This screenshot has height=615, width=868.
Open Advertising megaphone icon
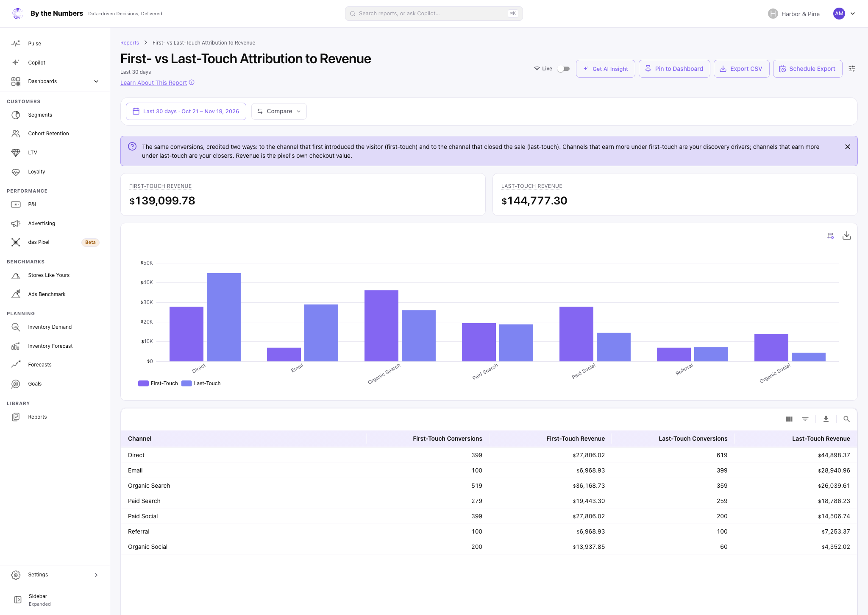point(16,224)
